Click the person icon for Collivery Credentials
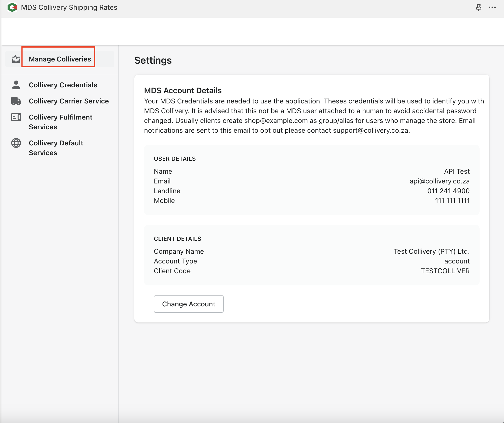Screen dimensions: 504x423 pos(16,85)
